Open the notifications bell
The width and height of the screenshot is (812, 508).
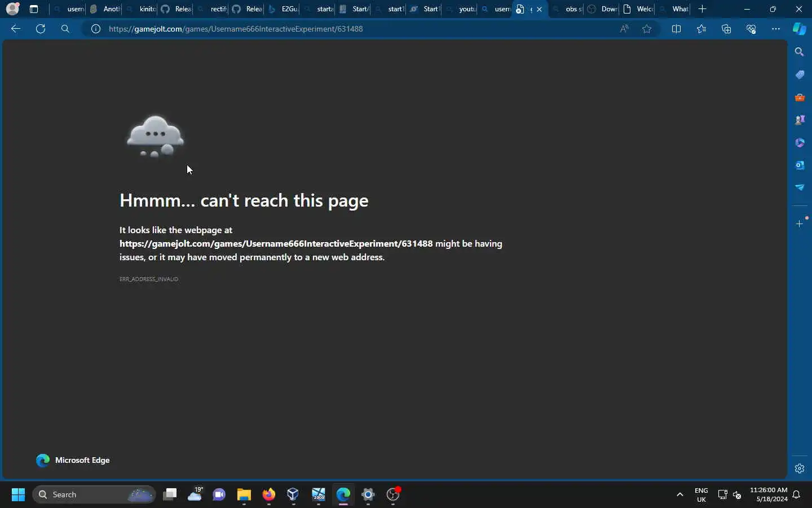[x=797, y=494]
